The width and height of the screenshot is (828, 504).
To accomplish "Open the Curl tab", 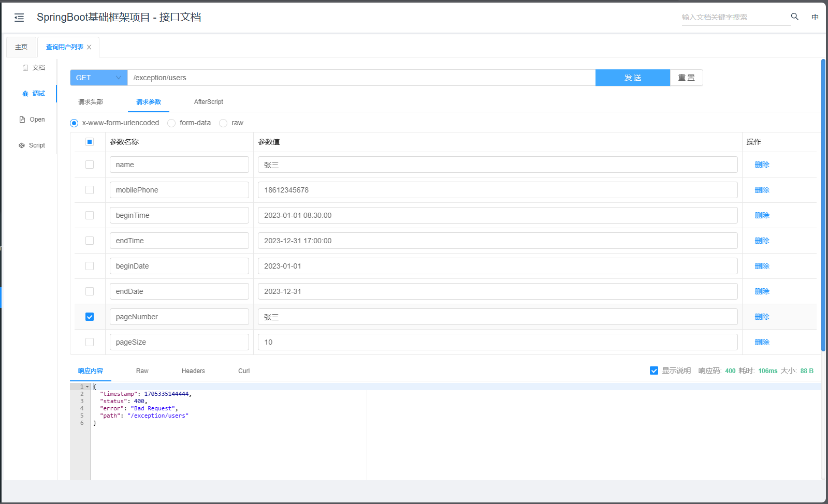I will point(244,371).
